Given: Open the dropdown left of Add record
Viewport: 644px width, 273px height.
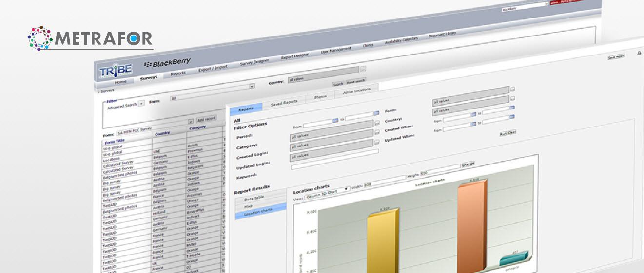Looking at the screenshot, I should 191,121.
